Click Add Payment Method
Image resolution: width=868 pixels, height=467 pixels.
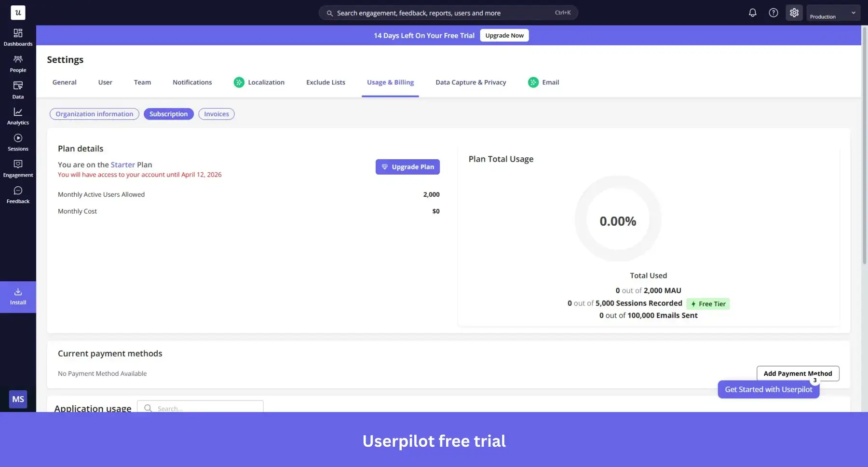798,373
